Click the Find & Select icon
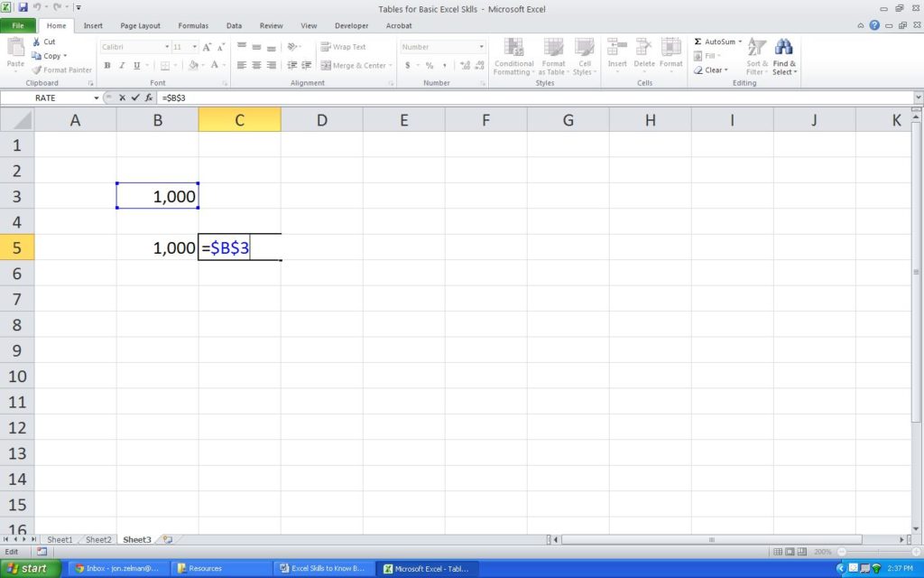924x578 pixels. (783, 56)
